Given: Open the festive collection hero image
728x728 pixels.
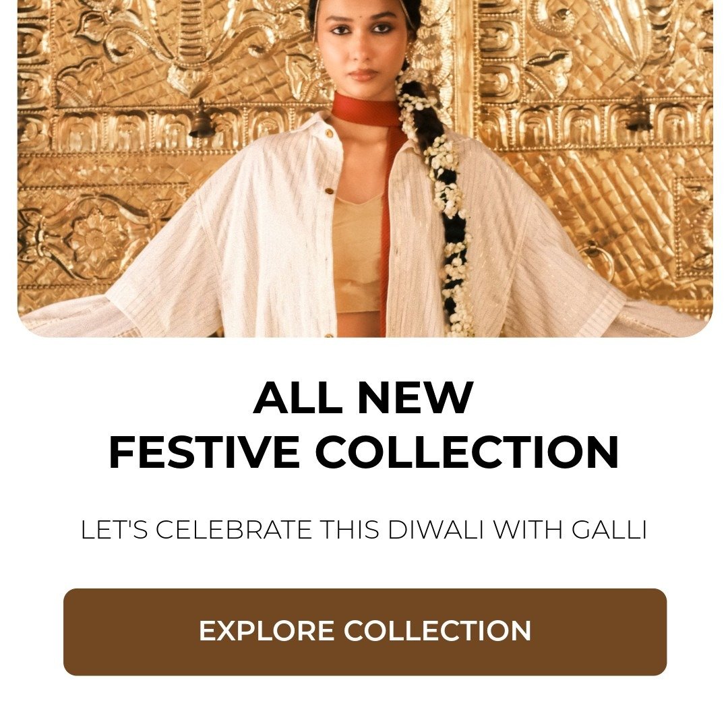Looking at the screenshot, I should (365, 169).
